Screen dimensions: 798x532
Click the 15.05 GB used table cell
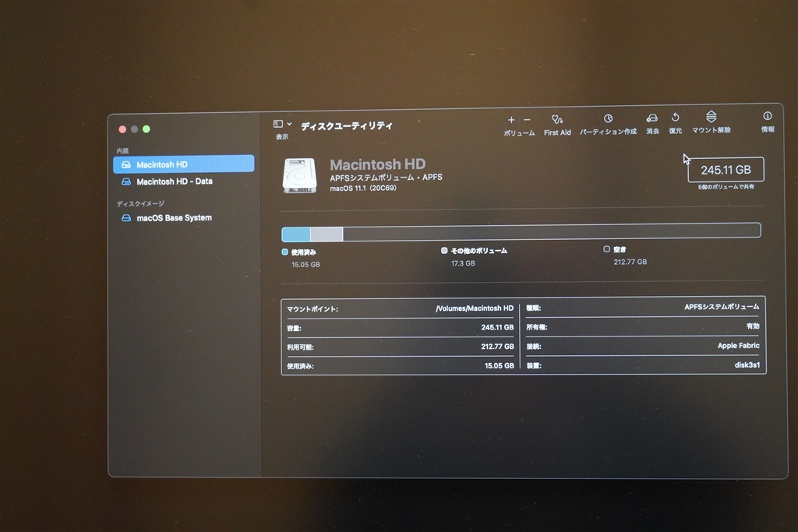[499, 365]
